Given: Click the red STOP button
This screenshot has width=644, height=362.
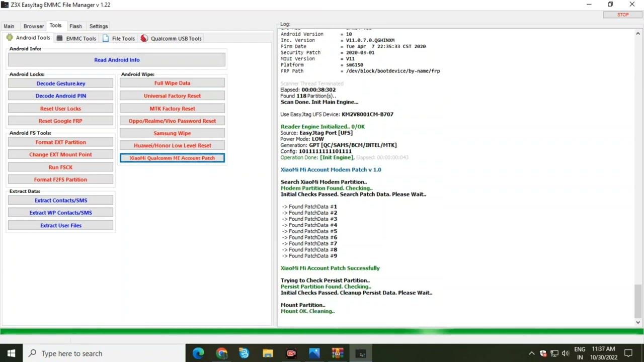Looking at the screenshot, I should pos(623,15).
